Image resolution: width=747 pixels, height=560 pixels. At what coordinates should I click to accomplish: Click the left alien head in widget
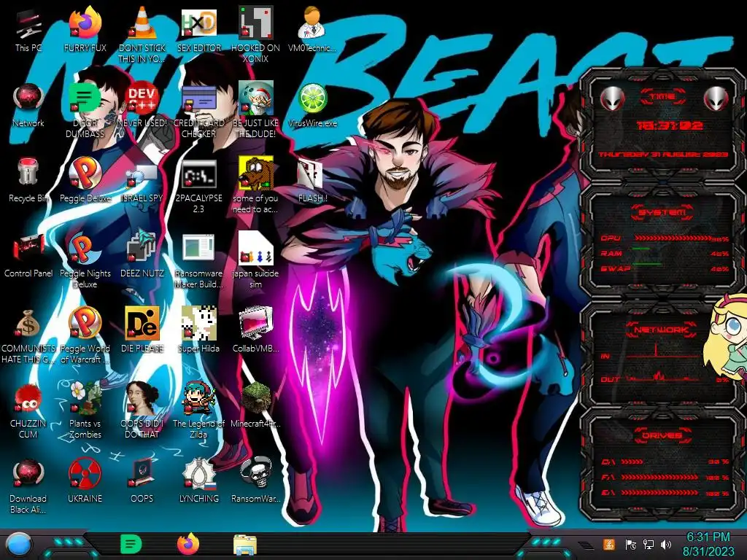pos(613,98)
